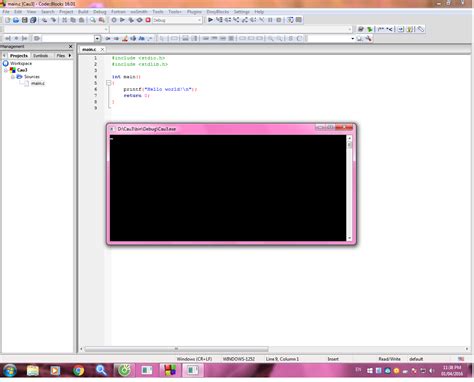This screenshot has height=382, width=474.
Task: Open the function list dropdown
Action: (231, 29)
